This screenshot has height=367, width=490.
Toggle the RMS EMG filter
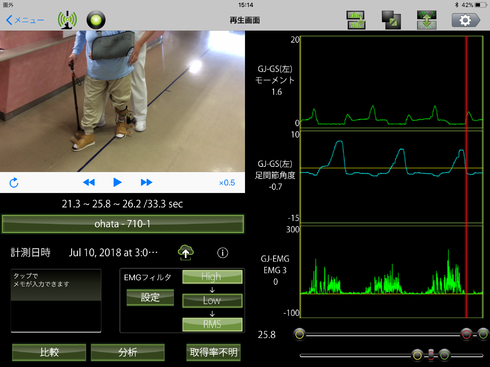tap(212, 324)
